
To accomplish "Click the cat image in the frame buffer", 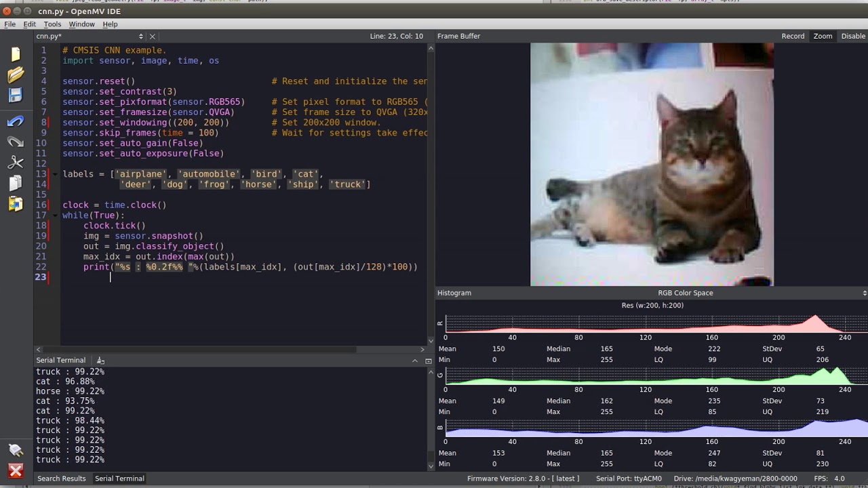I will coord(652,165).
